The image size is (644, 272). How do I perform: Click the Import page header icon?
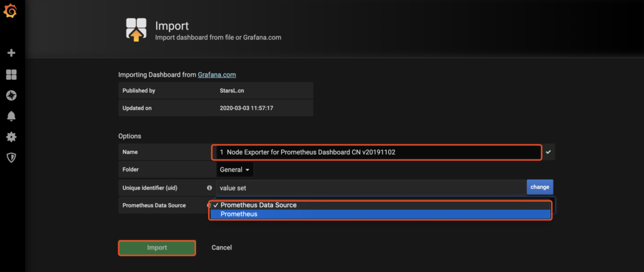[136, 30]
